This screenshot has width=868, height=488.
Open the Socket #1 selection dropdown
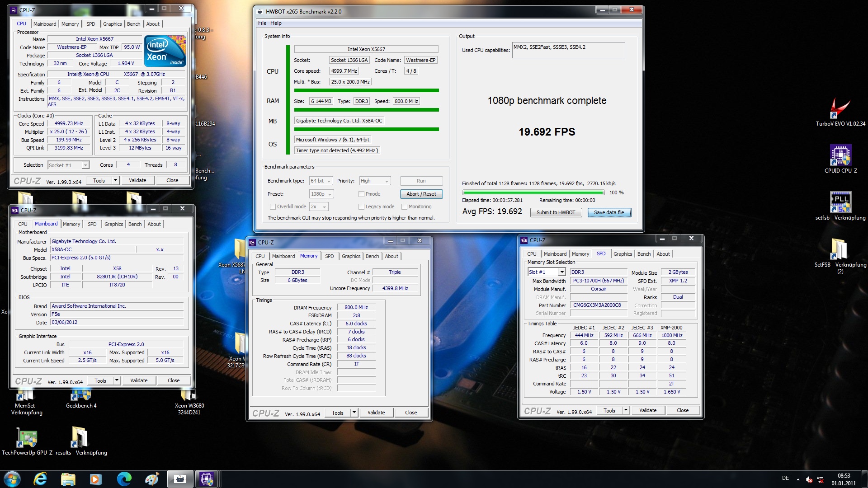pyautogui.click(x=69, y=165)
